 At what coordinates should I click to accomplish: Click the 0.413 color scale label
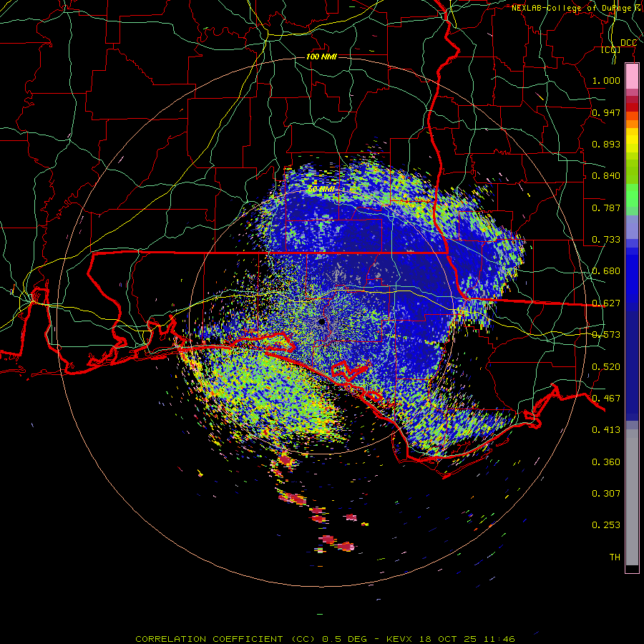606,430
